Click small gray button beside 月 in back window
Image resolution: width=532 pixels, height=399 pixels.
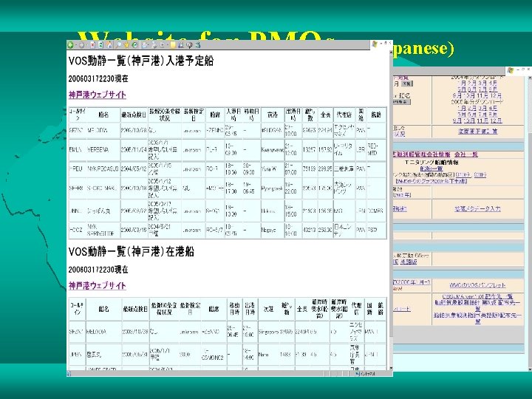point(407,83)
